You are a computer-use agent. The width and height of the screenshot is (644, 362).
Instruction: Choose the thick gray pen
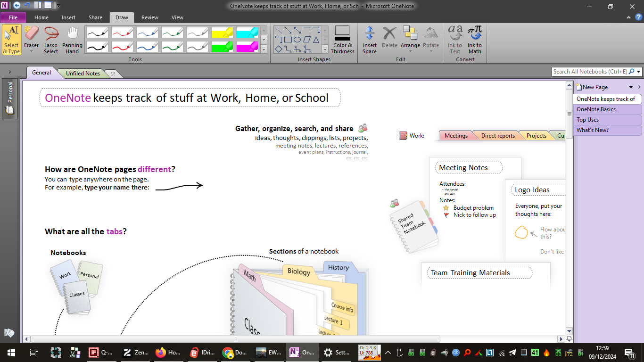tap(197, 47)
